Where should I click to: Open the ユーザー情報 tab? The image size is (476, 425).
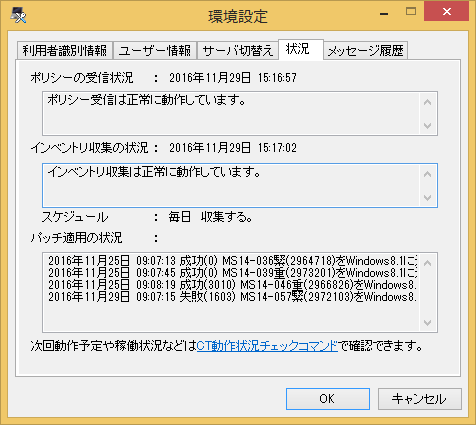click(x=155, y=51)
